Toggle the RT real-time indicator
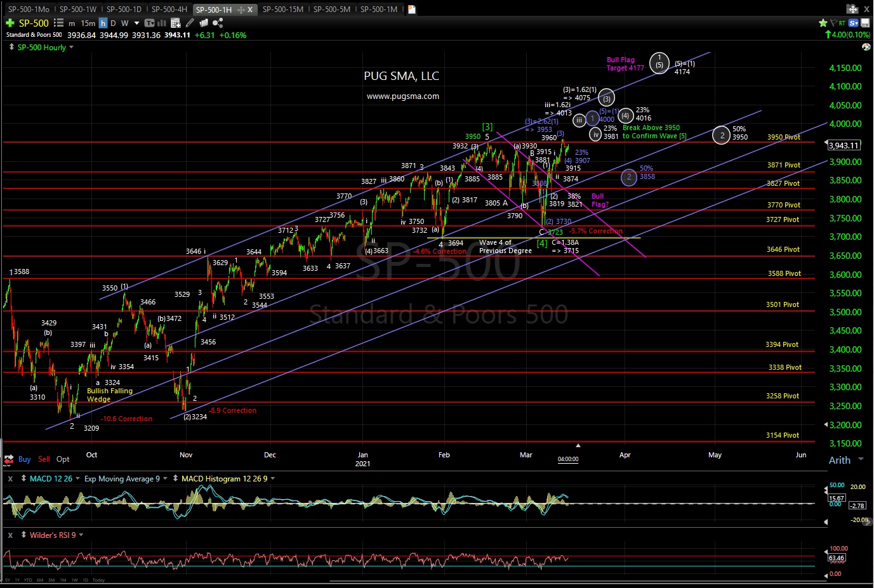Image resolution: width=874 pixels, height=588 pixels. tap(842, 23)
